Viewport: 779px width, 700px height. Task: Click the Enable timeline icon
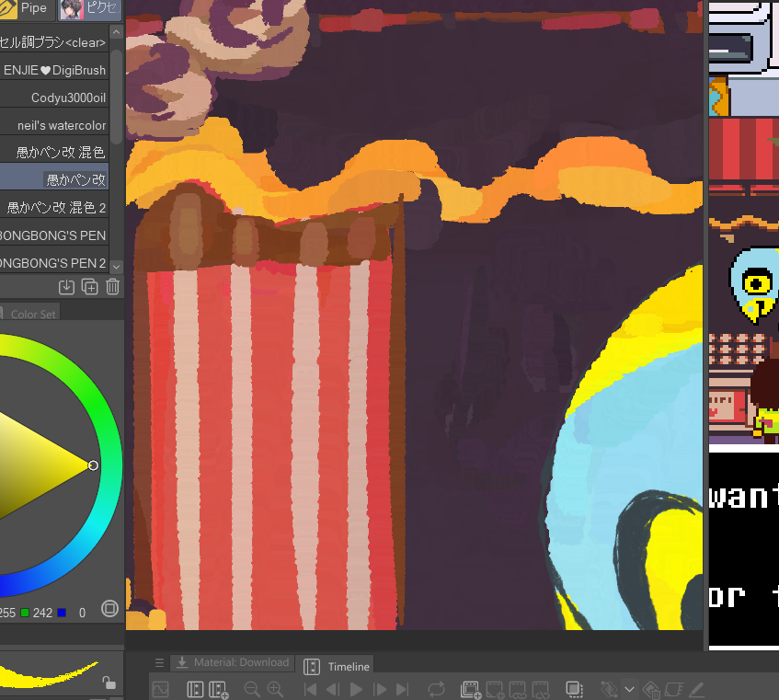[195, 689]
